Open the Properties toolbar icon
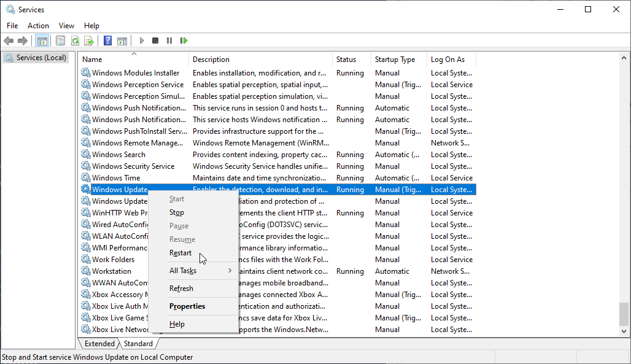 point(60,41)
